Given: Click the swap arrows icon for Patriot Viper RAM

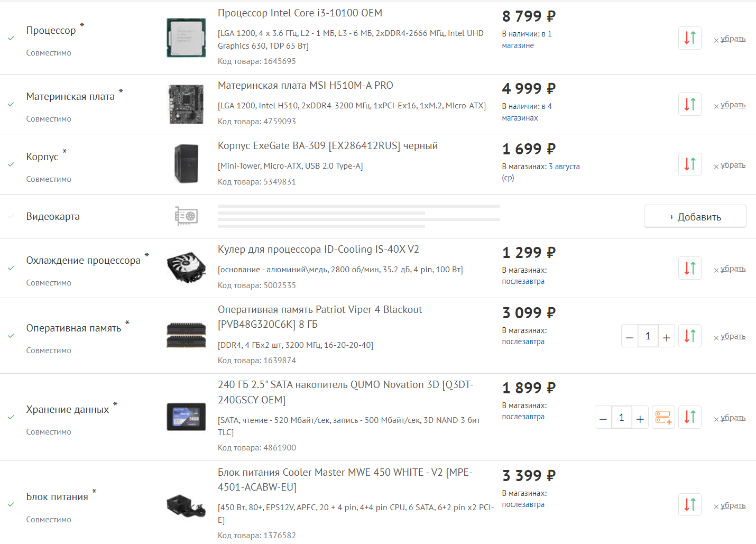Looking at the screenshot, I should (x=690, y=336).
